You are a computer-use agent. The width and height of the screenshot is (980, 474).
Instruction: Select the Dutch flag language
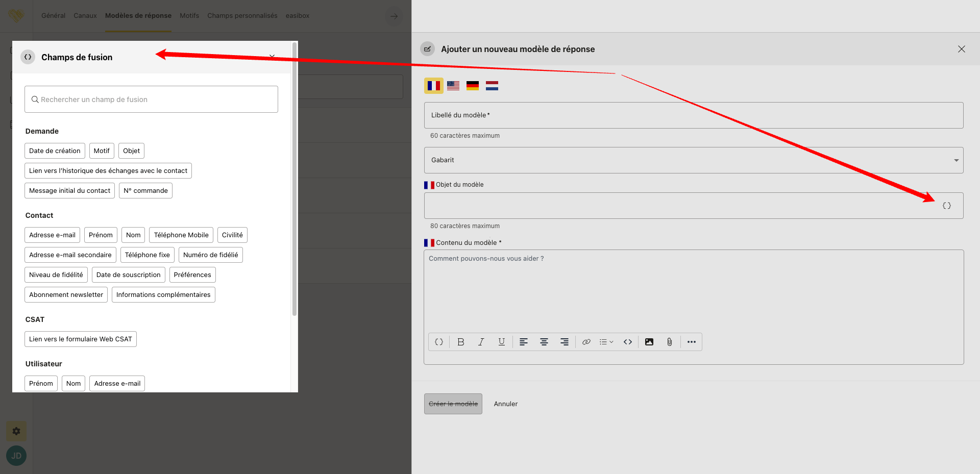[492, 86]
